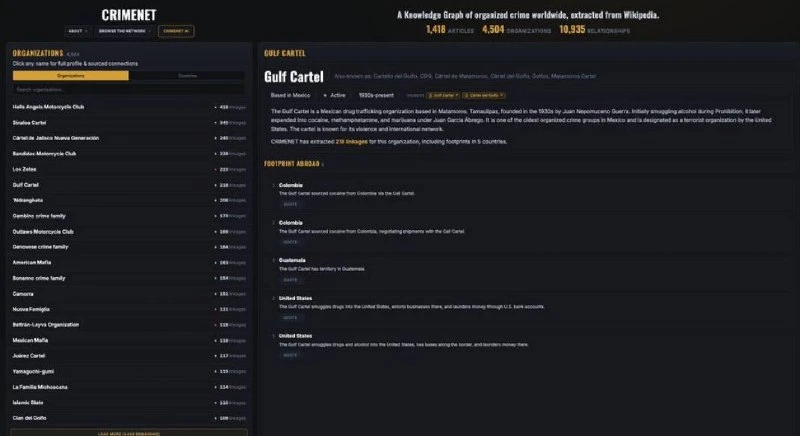The height and width of the screenshot is (436, 800).
Task: Open the Gulf Cartel Wikipedia source chip
Action: tap(443, 95)
